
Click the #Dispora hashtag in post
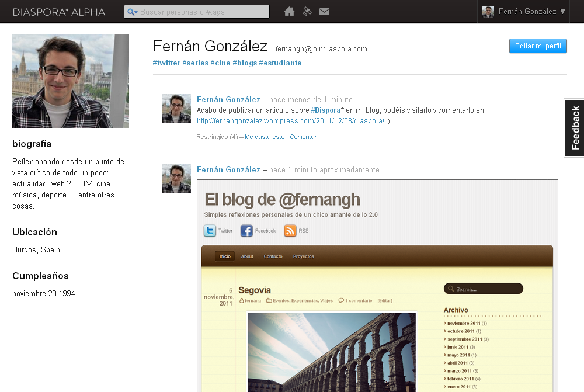[327, 110]
